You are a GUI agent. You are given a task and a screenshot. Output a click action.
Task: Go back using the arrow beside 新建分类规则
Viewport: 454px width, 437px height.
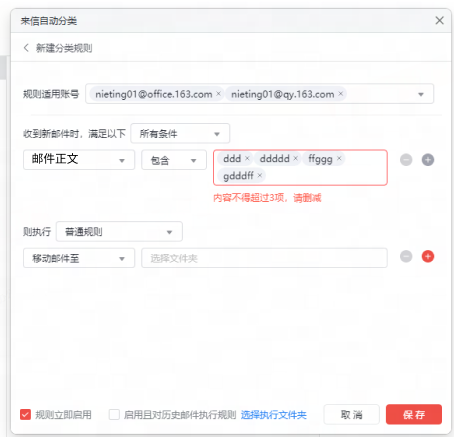[26, 48]
